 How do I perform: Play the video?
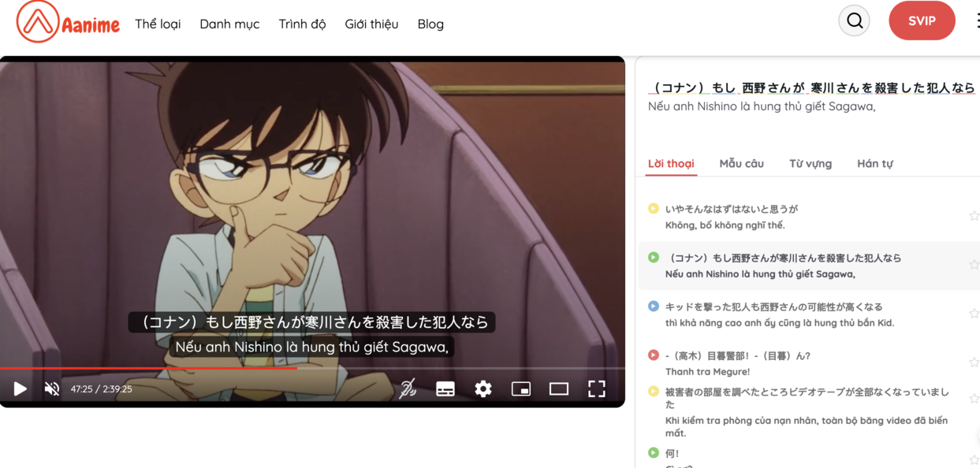[x=20, y=388]
